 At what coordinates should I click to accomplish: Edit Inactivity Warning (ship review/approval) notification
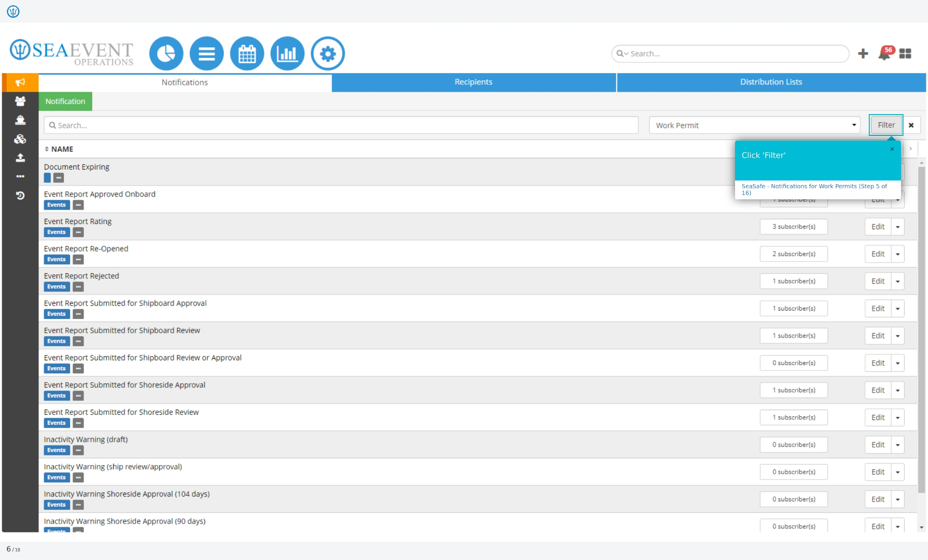tap(878, 472)
